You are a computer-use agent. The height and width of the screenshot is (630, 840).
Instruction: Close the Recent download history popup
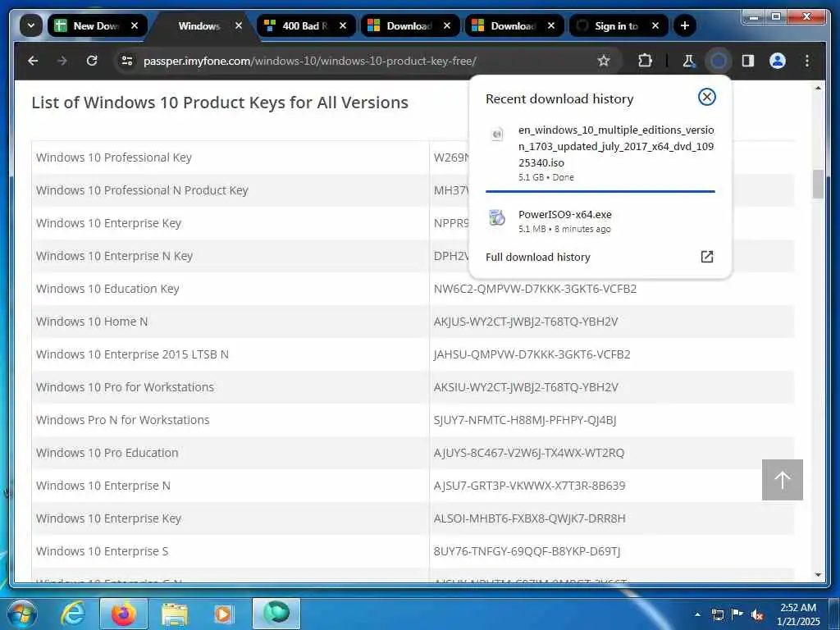click(706, 97)
